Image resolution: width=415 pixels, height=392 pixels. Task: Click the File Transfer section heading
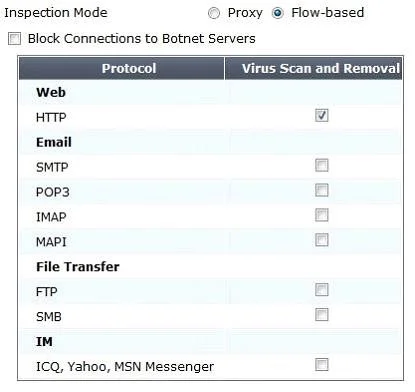click(78, 267)
